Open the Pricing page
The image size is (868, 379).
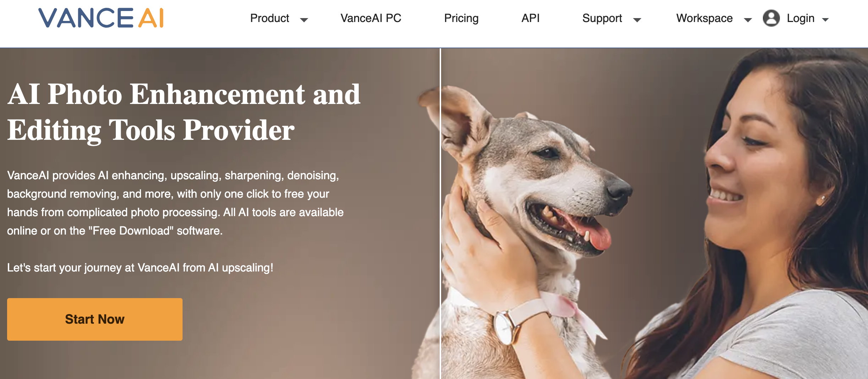(461, 18)
